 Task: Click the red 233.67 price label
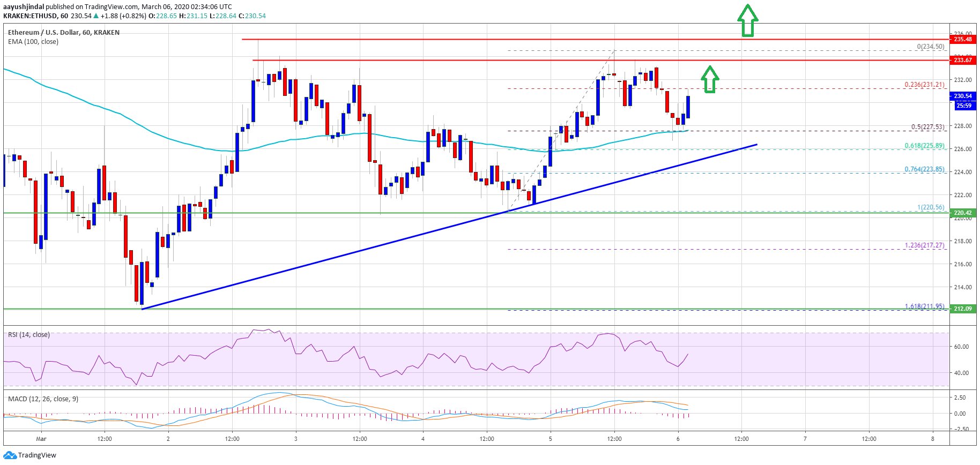click(x=963, y=60)
